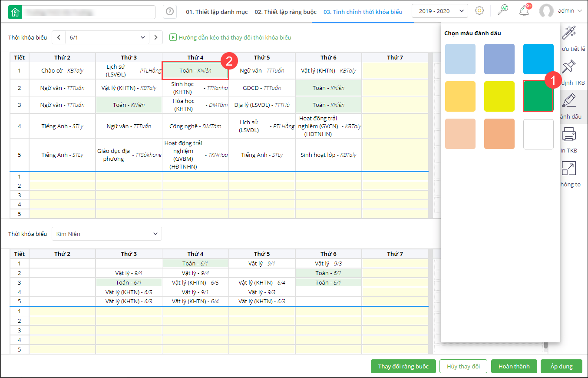This screenshot has height=378, width=588.
Task: Click the Hoàn thành button
Action: tap(514, 366)
